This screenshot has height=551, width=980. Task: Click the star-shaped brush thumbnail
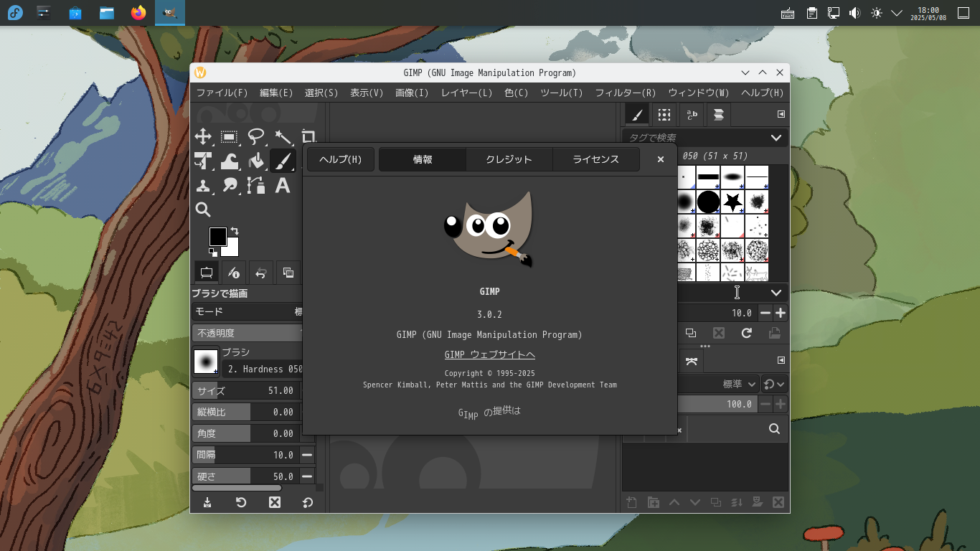pyautogui.click(x=732, y=202)
